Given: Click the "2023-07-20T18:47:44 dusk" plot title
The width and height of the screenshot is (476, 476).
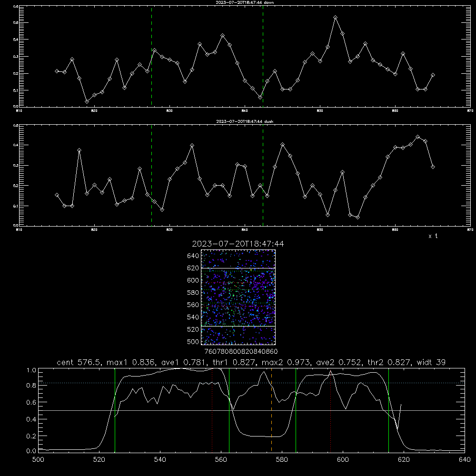Looking at the screenshot, I should 245,121.
